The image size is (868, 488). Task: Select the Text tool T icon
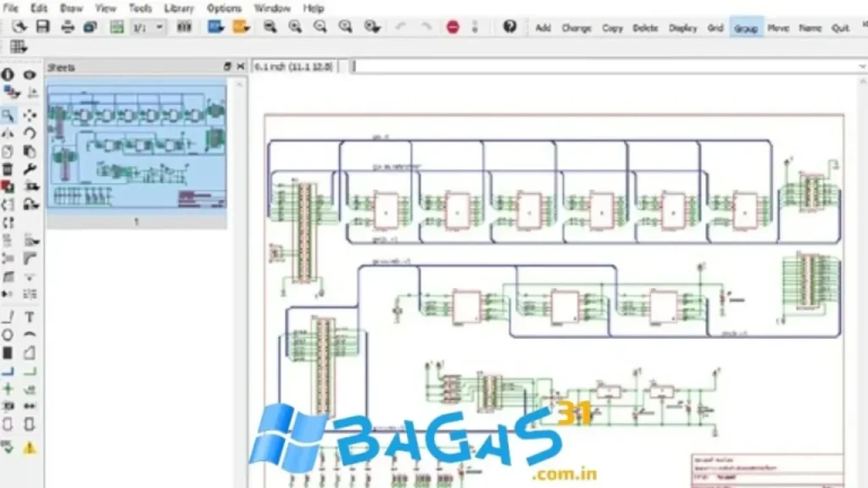click(x=30, y=317)
